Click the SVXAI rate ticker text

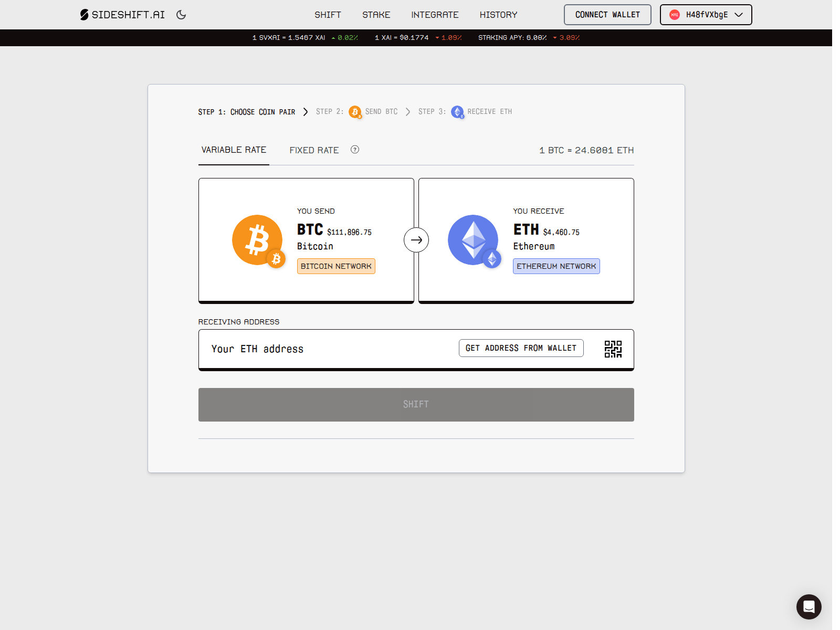[x=289, y=38]
